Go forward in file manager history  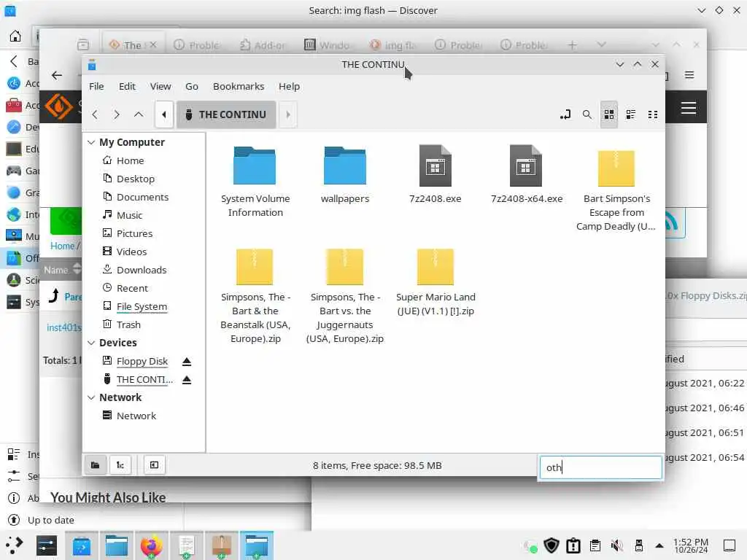click(x=117, y=114)
